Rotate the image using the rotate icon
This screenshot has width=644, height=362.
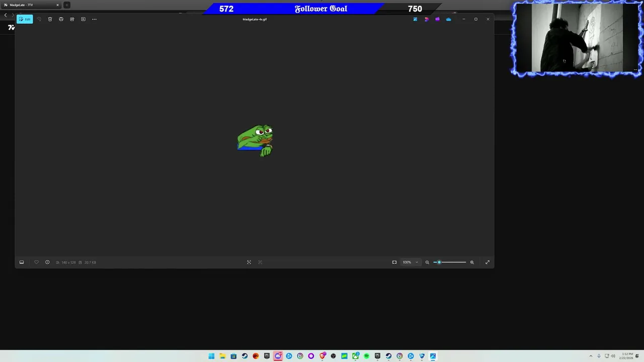click(x=39, y=19)
